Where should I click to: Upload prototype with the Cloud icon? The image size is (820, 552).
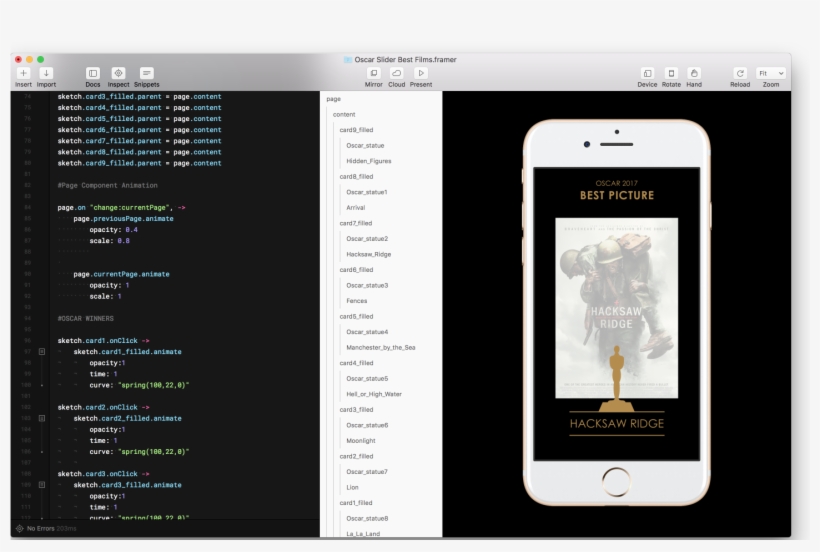pyautogui.click(x=397, y=74)
